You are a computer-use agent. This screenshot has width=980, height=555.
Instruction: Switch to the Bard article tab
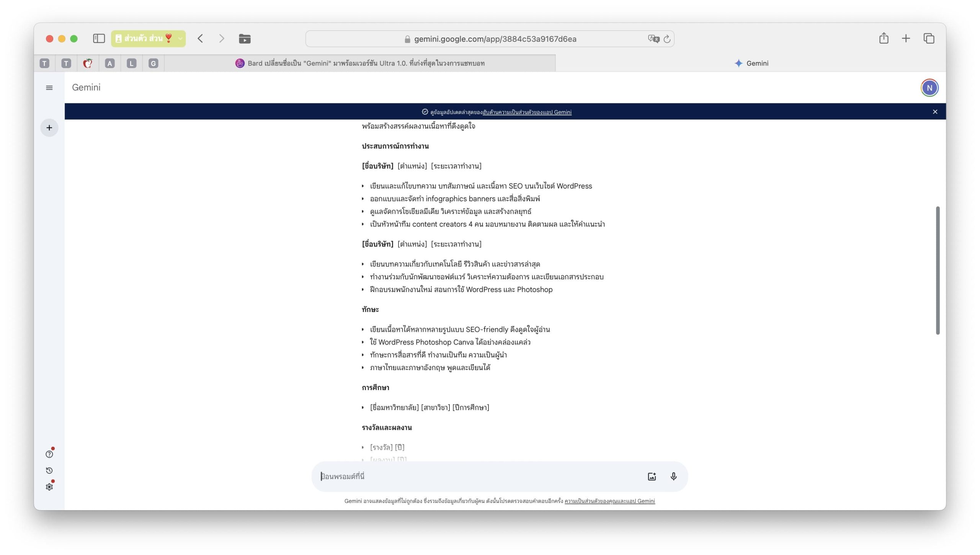pyautogui.click(x=360, y=63)
